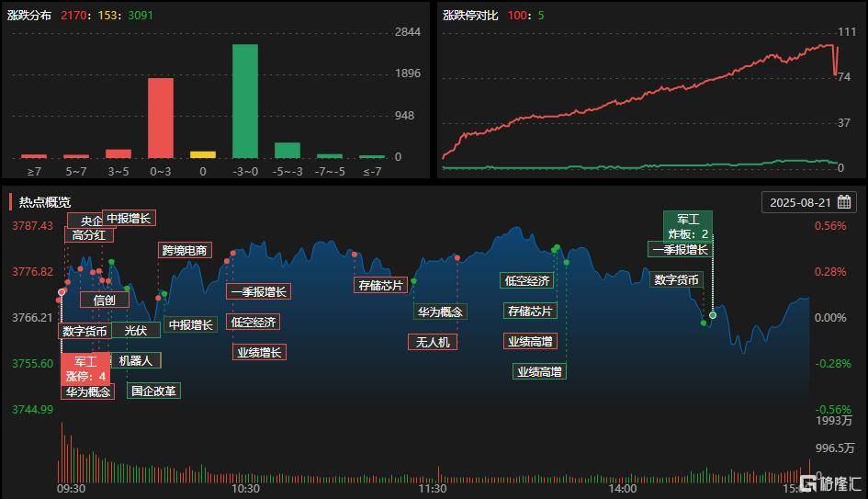This screenshot has width=868, height=499.
Task: Click the 热点概览 panel title
Action: pos(44,202)
